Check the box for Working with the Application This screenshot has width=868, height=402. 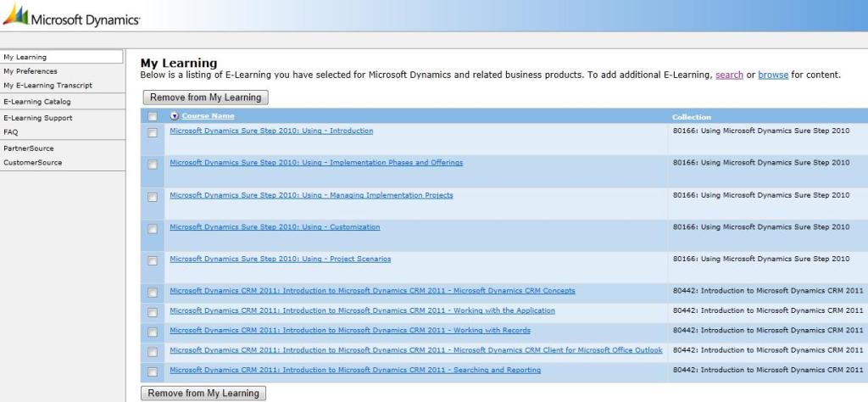pyautogui.click(x=153, y=312)
